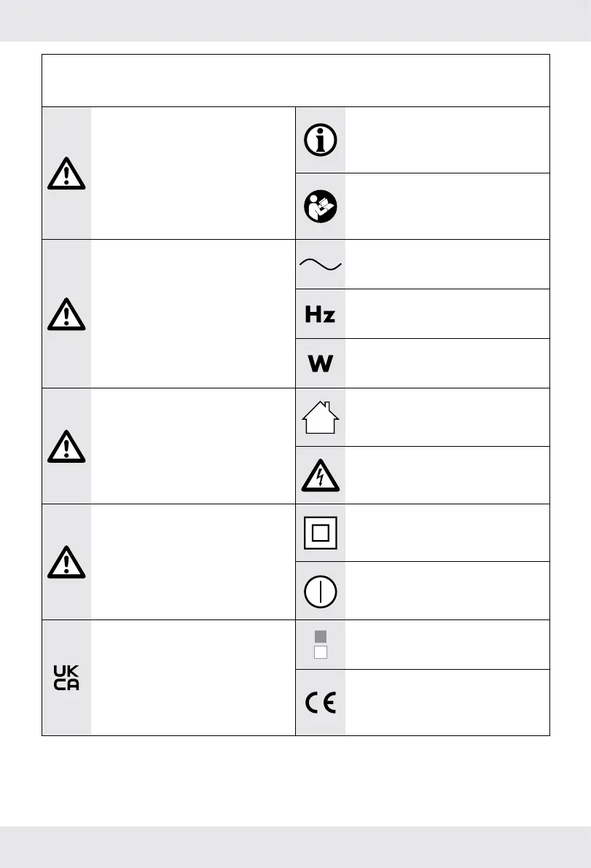Click the W wattage symbol
This screenshot has height=868, width=591.
[x=321, y=363]
